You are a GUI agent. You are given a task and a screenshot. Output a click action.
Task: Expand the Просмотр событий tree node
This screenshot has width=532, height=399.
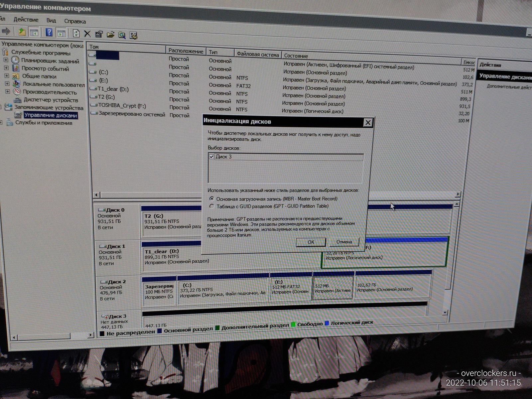coord(6,68)
